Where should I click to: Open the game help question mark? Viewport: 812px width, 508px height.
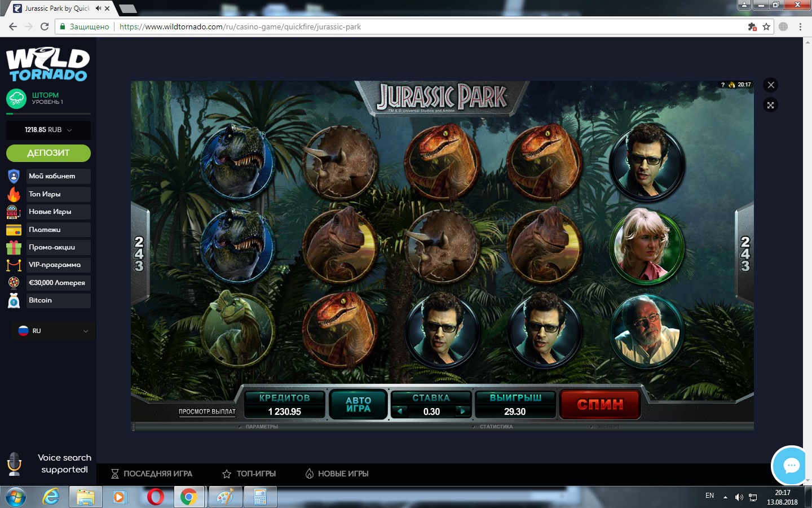click(723, 85)
